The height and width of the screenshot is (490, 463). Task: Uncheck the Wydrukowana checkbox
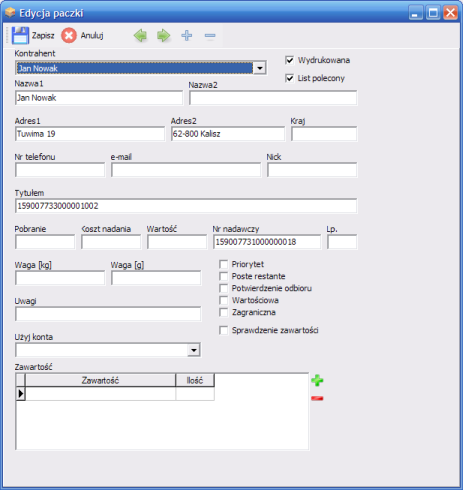[x=290, y=60]
